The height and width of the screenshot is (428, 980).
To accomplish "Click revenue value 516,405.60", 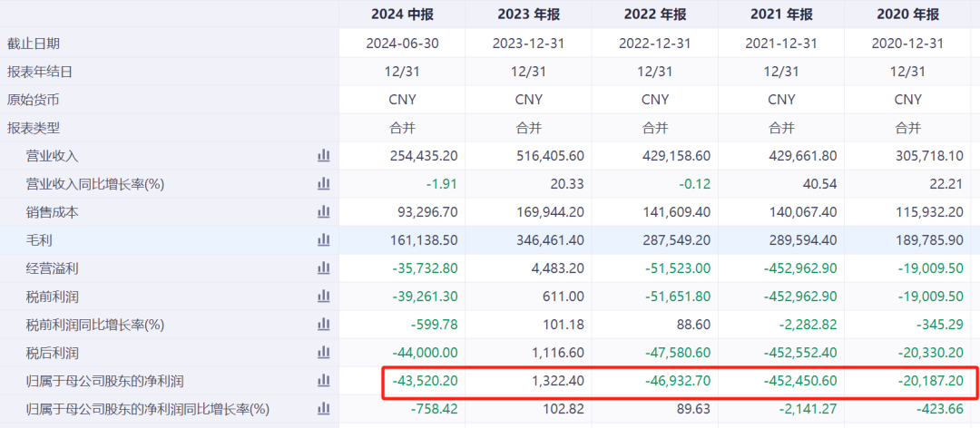I will [x=550, y=156].
